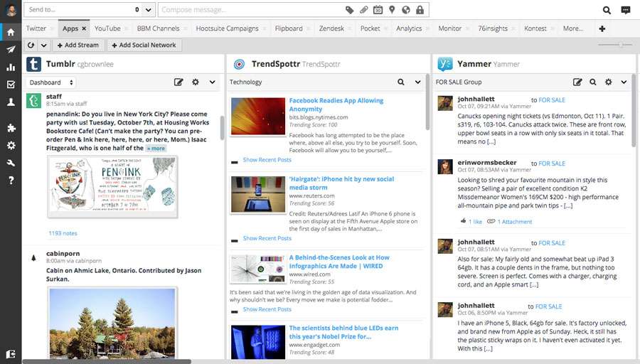Screen dimensions: 640x364
Task: Expand Yammer stream options chevron
Action: pyautogui.click(x=624, y=82)
